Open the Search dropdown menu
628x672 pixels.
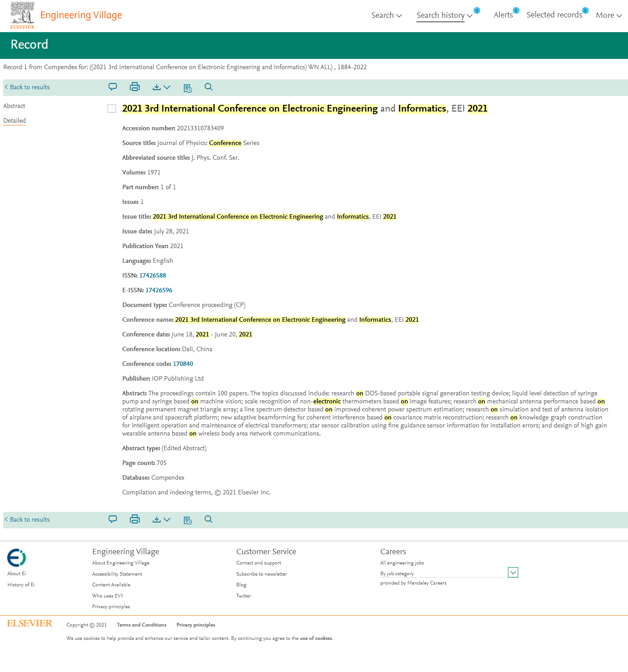pos(387,15)
